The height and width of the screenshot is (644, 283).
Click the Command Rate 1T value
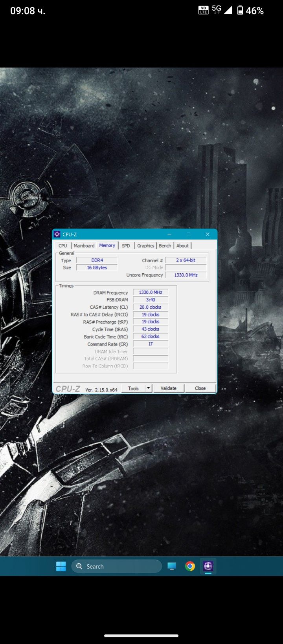(151, 344)
